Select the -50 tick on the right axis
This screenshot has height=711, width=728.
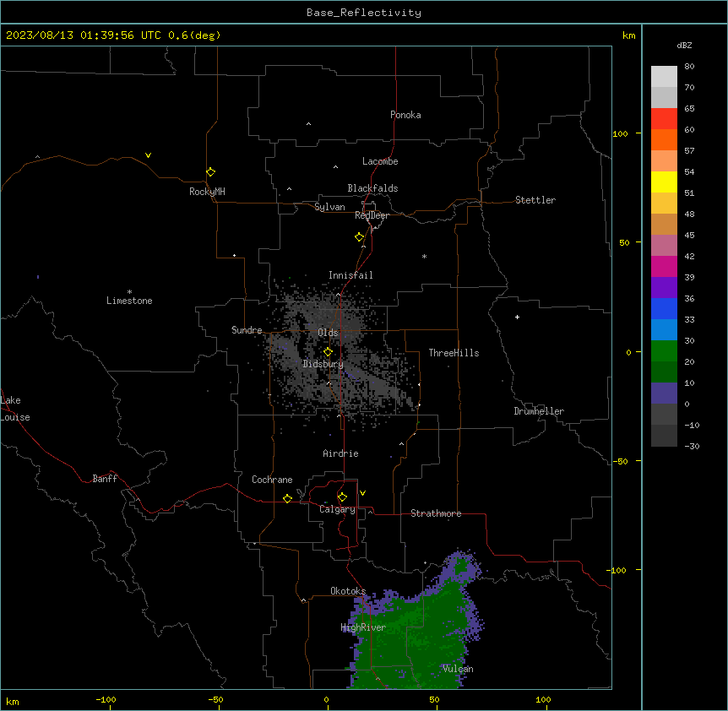pos(620,461)
